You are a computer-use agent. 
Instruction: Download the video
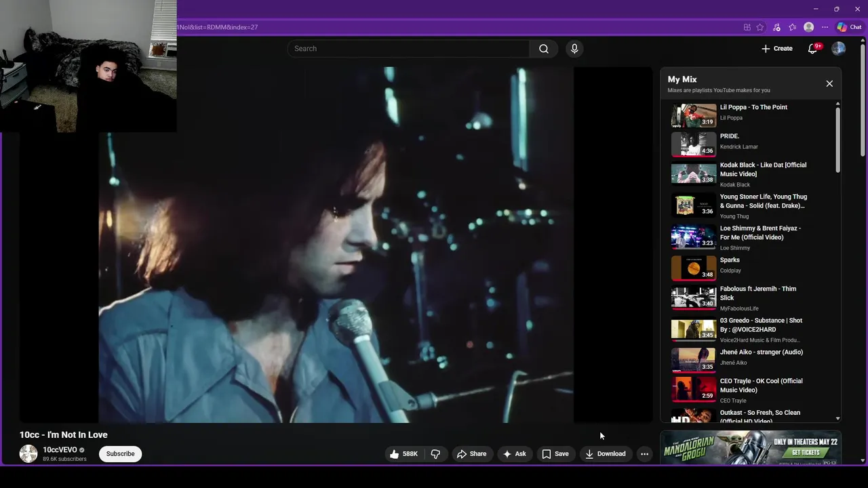(606, 454)
